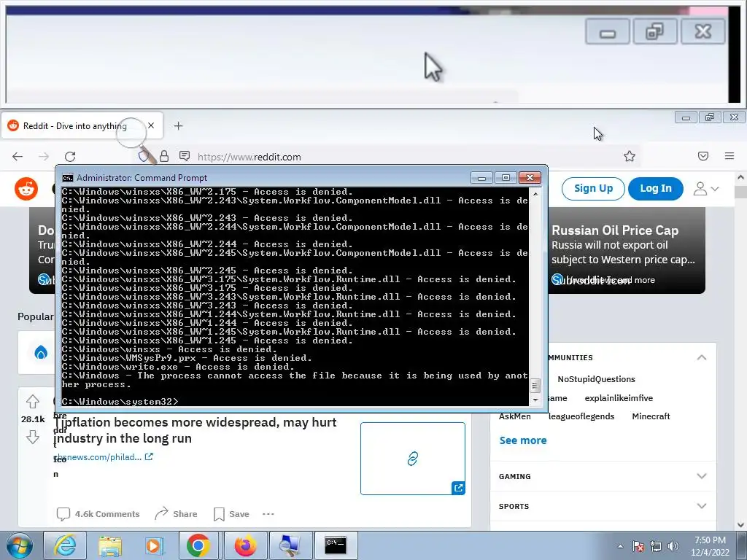Open the post's external link thumbnail
Viewport: 747px width, 560px height.
[413, 459]
